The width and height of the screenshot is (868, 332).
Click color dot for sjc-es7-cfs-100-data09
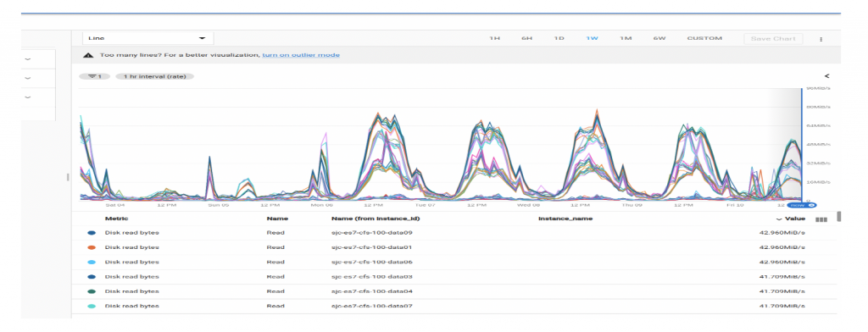(x=92, y=233)
